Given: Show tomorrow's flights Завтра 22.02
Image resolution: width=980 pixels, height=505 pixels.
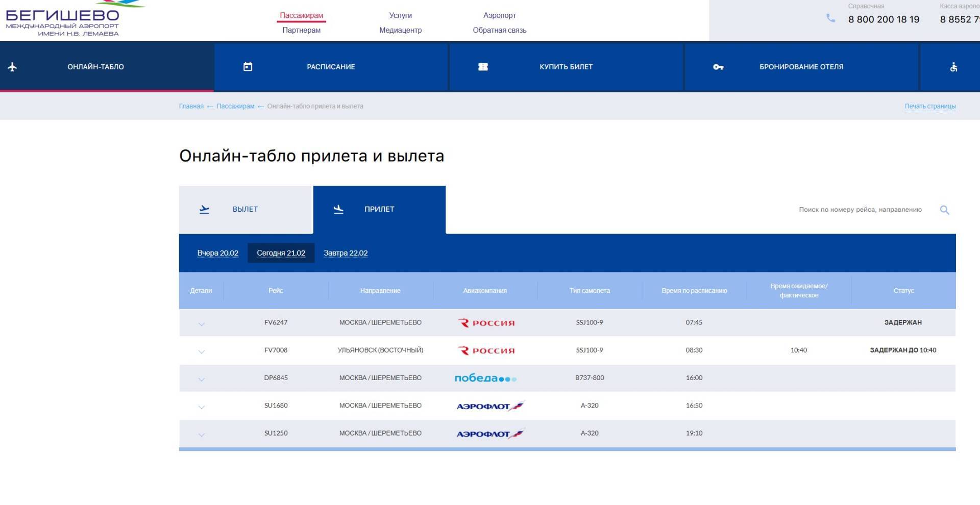Looking at the screenshot, I should 346,253.
